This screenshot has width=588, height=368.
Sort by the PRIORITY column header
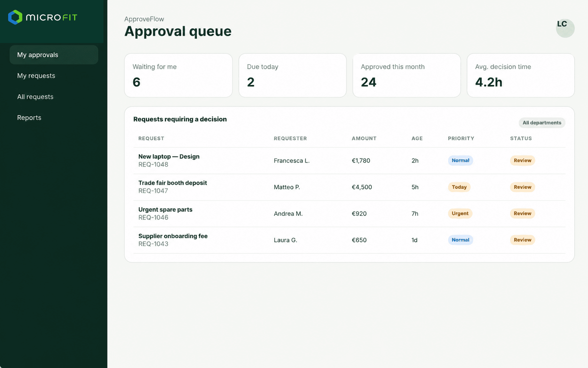(x=461, y=138)
